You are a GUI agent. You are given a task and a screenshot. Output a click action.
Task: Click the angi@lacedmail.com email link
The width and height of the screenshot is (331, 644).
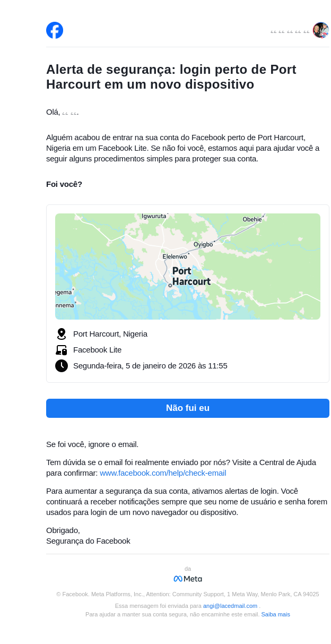click(x=230, y=606)
